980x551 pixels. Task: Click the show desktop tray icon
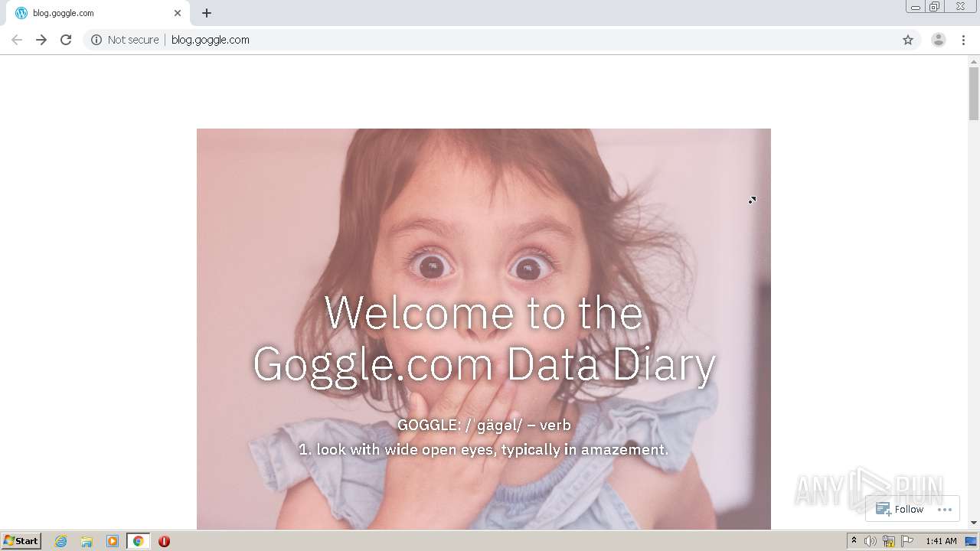coord(971,541)
